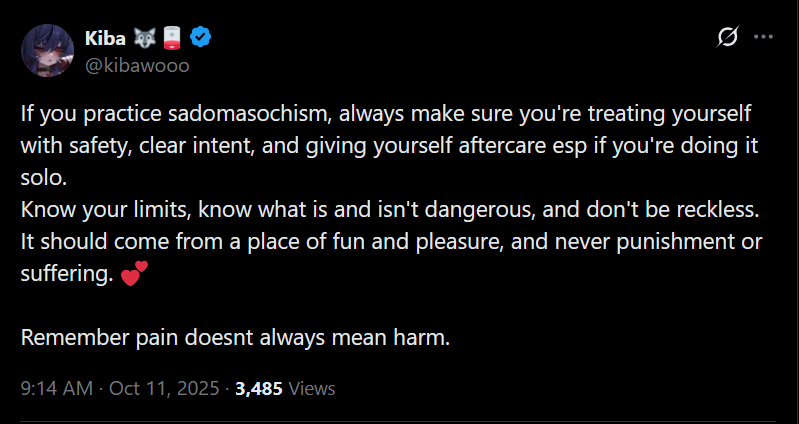799x424 pixels.
Task: Open Kiba's profile avatar picture
Action: point(47,50)
